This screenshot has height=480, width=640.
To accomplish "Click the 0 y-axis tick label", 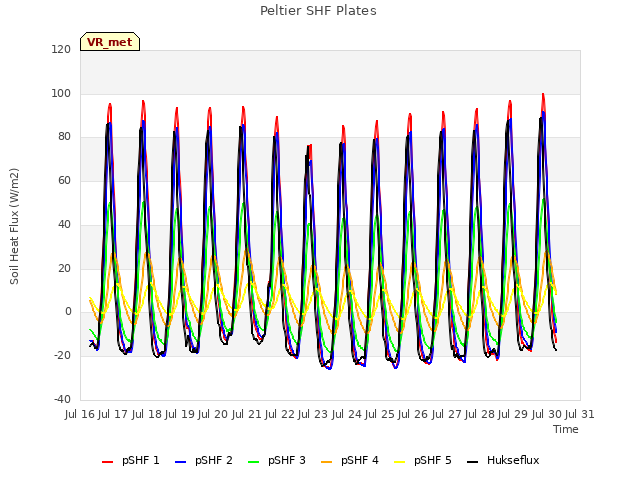I will (x=68, y=312).
